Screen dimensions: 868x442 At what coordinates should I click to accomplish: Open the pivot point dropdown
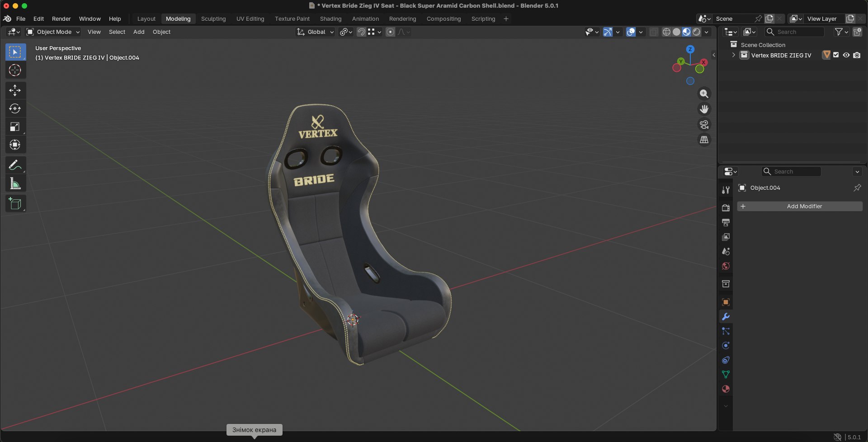pos(346,32)
